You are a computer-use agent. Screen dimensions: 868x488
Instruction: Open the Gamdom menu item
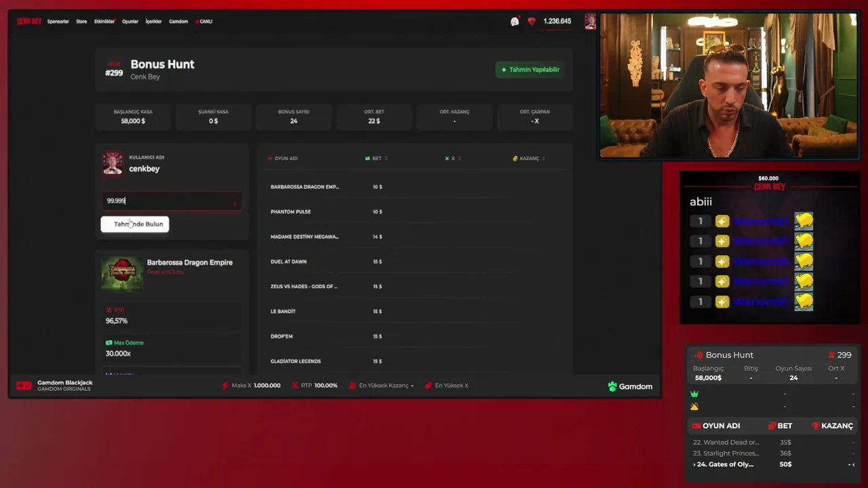click(178, 22)
